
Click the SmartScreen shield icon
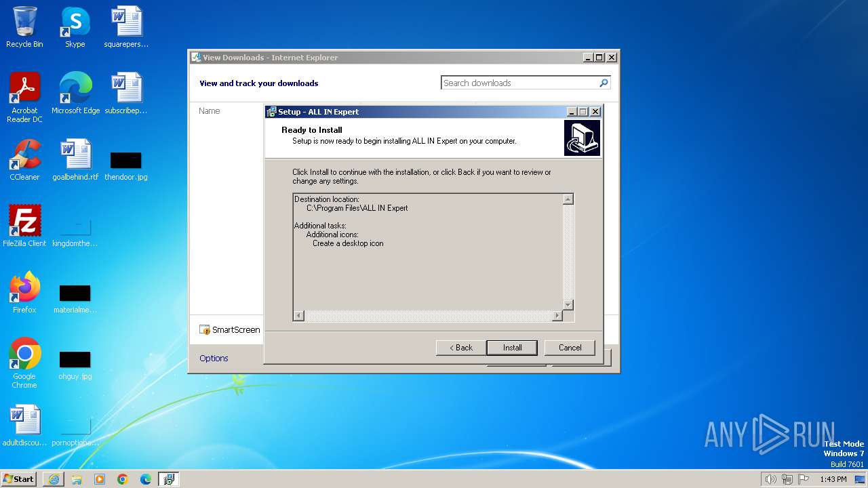(205, 330)
